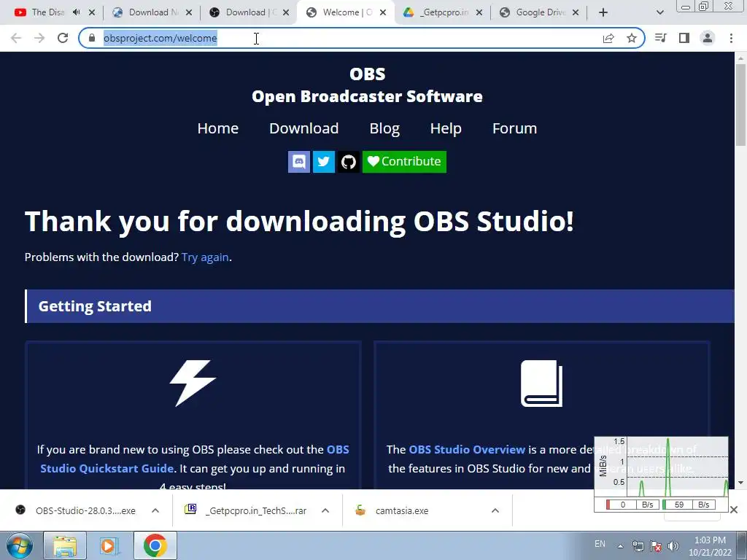This screenshot has width=747, height=560.
Task: Open the media player taskbar icon
Action: pyautogui.click(x=109, y=545)
